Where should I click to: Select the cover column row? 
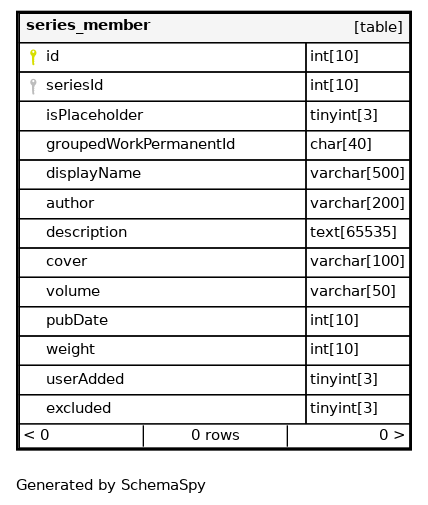(x=214, y=263)
